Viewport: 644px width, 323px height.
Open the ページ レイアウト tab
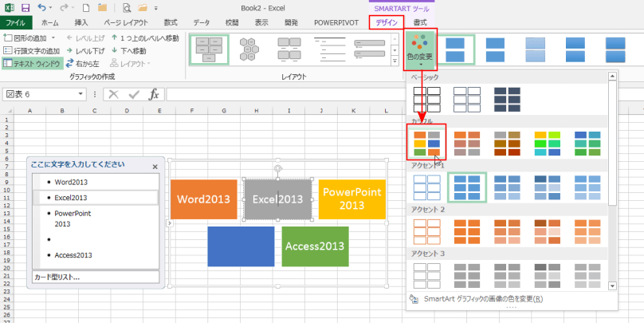pos(126,22)
